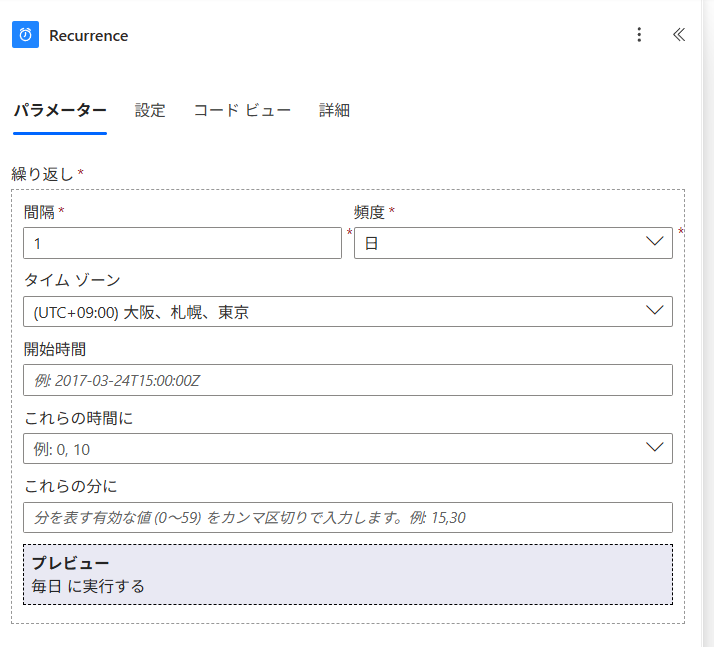This screenshot has width=714, height=647.
Task: Open the 詳細 tab
Action: [334, 111]
